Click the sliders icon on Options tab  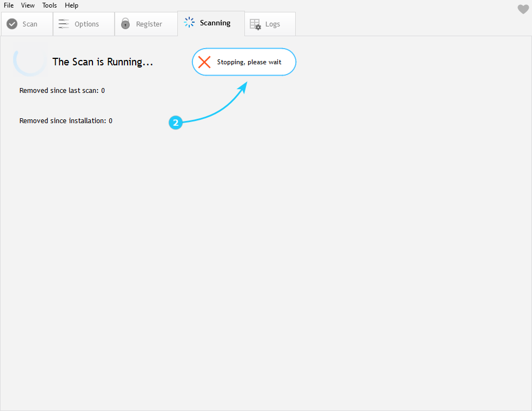tap(64, 24)
